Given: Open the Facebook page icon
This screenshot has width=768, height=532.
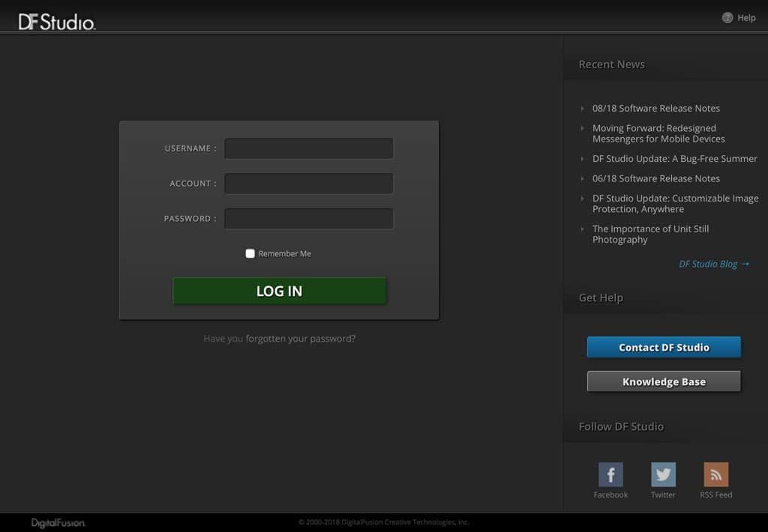Looking at the screenshot, I should click(x=610, y=474).
